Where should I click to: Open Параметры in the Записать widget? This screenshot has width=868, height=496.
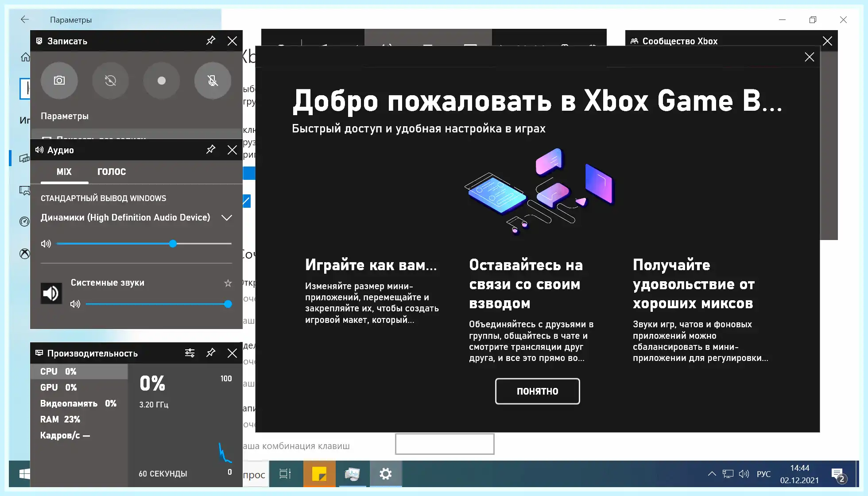click(65, 116)
